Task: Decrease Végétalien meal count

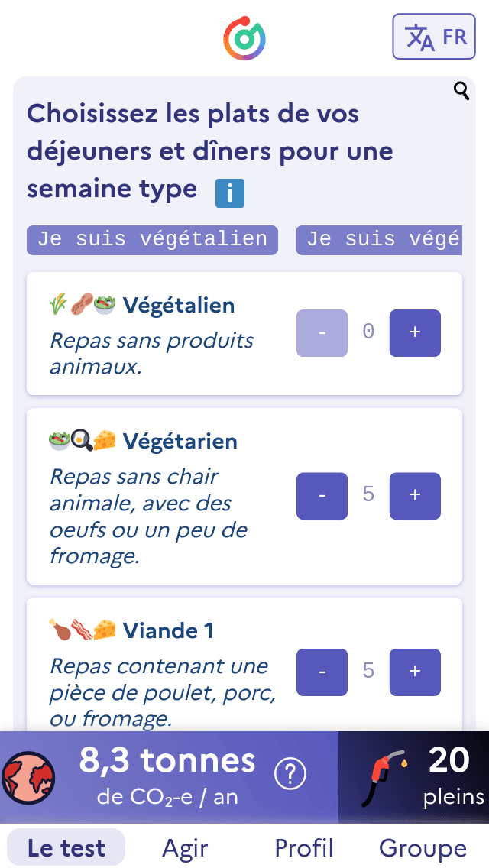Action: click(322, 332)
